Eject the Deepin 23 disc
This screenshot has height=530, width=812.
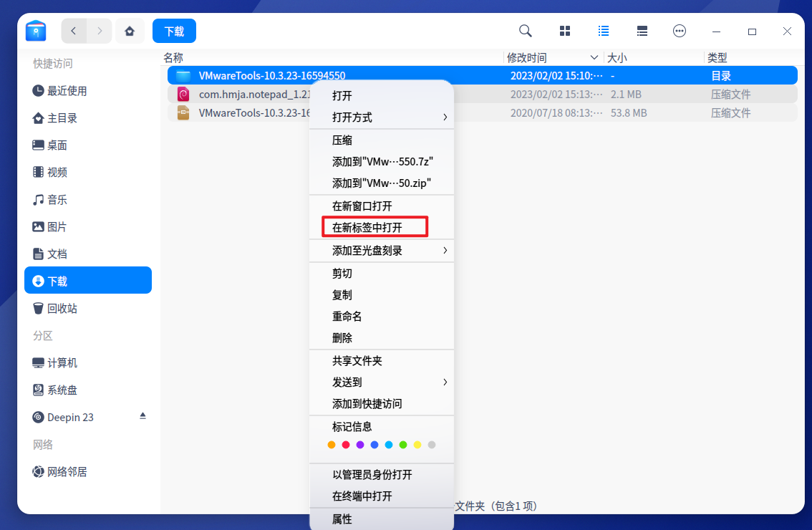[x=142, y=416]
